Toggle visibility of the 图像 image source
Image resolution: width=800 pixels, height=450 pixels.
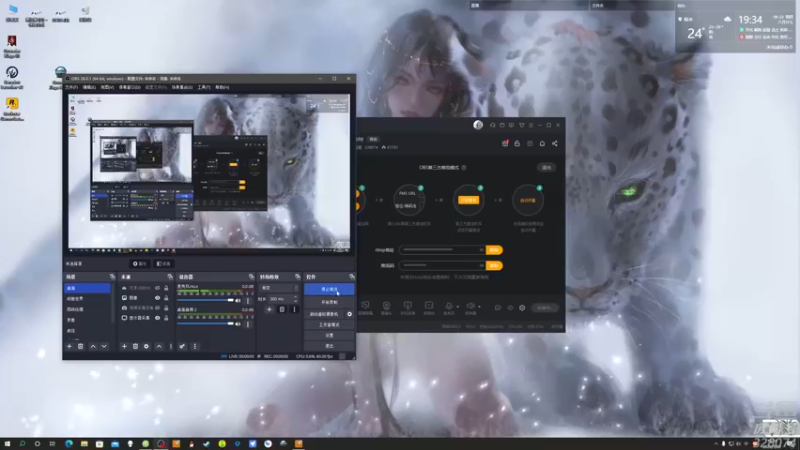157,297
